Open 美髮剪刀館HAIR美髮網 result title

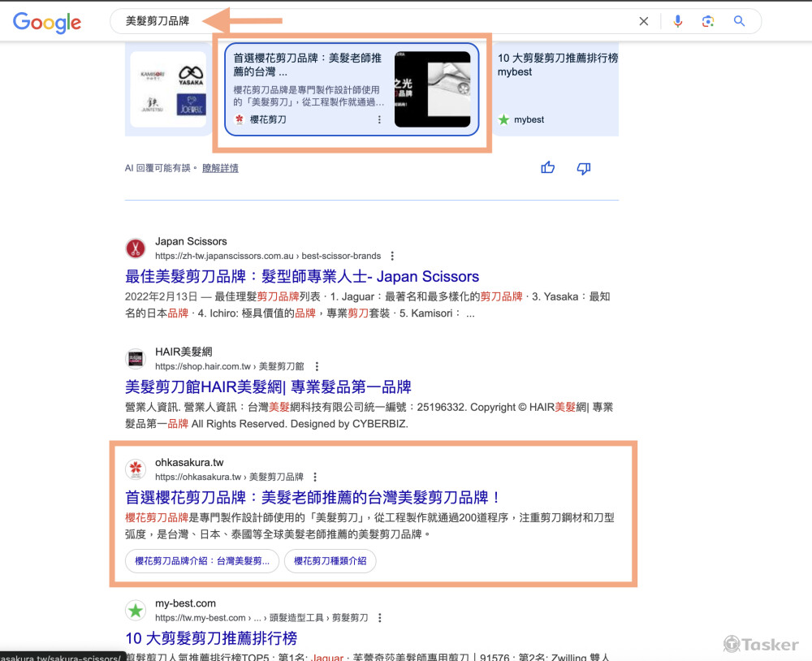point(268,387)
